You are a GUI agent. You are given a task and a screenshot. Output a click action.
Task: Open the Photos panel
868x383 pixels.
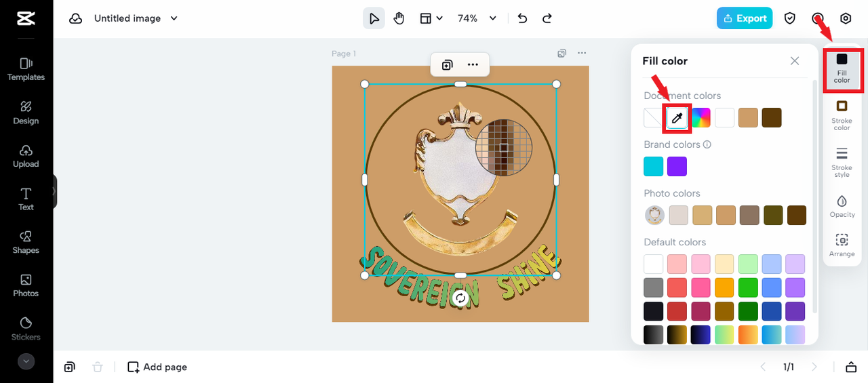pyautogui.click(x=26, y=285)
